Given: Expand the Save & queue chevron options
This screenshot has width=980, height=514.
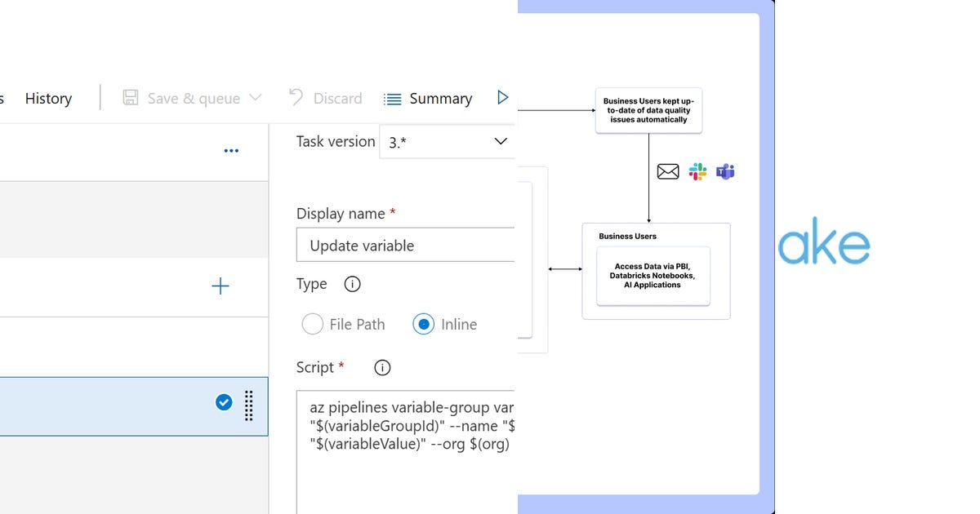Looking at the screenshot, I should 255,98.
